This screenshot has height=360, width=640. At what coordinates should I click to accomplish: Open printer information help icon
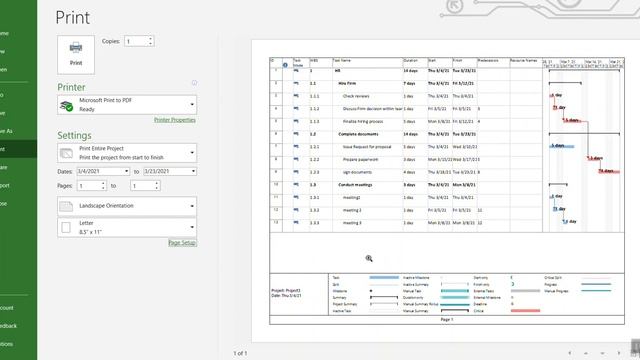click(194, 83)
